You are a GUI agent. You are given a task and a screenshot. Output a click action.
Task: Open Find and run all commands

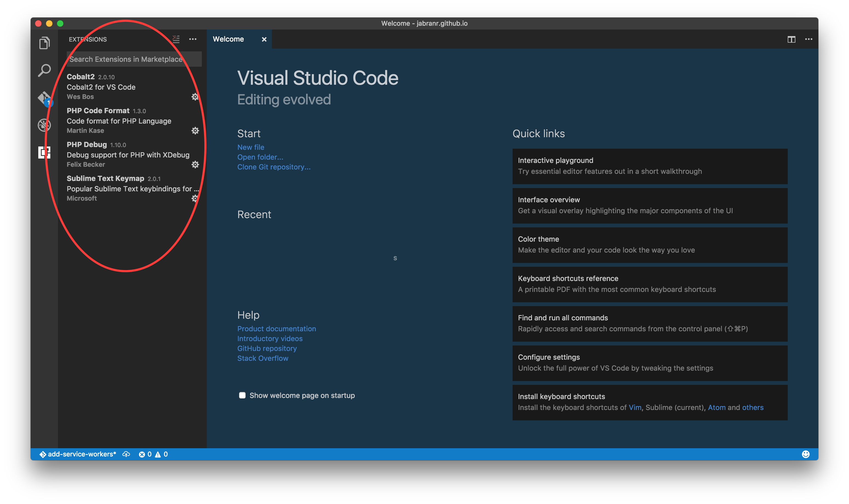(650, 324)
